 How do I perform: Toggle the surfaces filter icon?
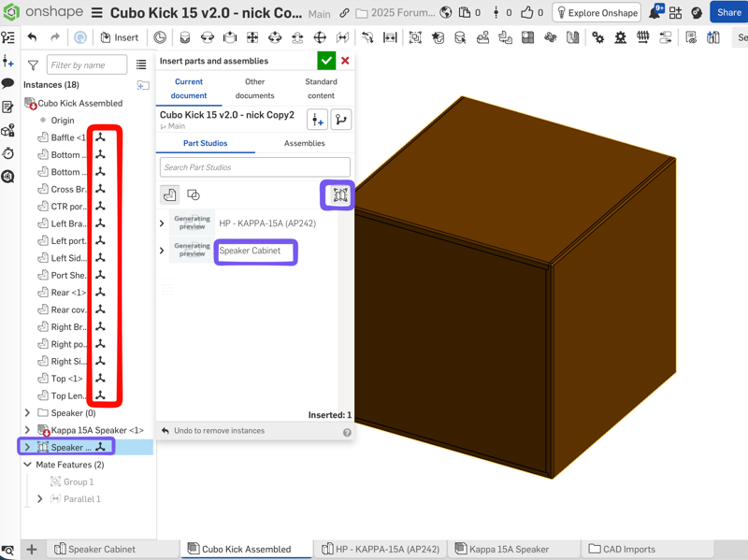click(x=194, y=194)
